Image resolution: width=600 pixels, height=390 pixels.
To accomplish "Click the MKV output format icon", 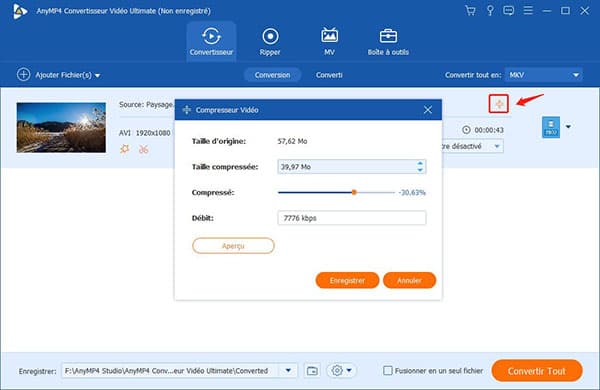I will (551, 127).
